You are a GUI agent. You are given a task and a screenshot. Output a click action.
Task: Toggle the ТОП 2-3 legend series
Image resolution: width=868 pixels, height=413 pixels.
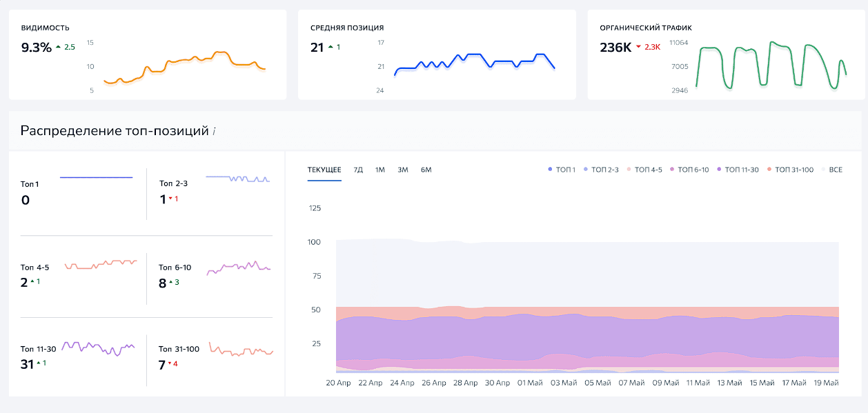pos(601,170)
